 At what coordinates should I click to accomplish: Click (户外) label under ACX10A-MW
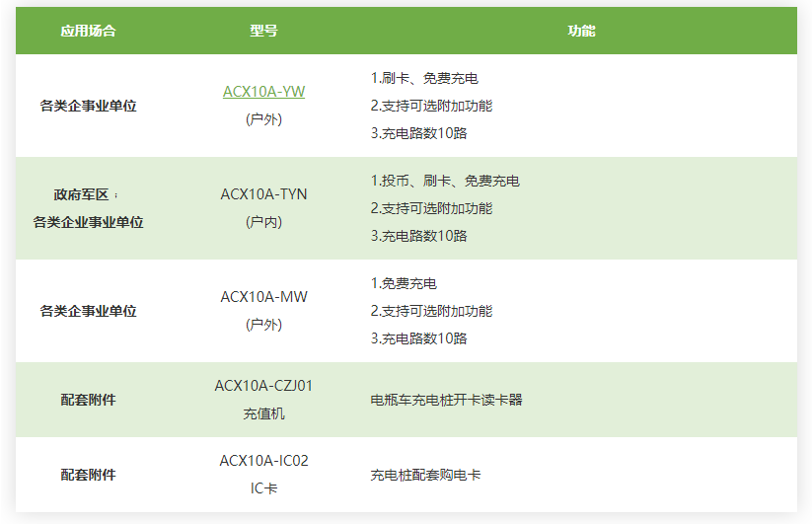pos(263,325)
